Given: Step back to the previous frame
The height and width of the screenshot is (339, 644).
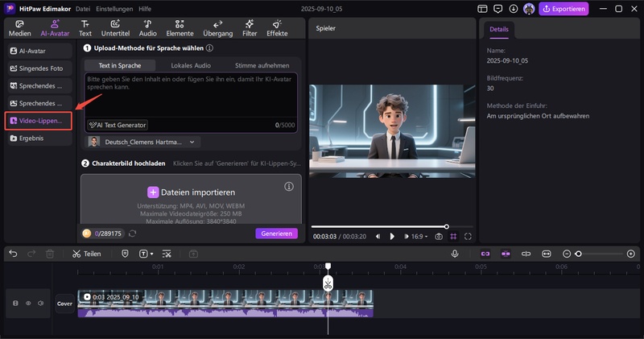Looking at the screenshot, I should tap(378, 236).
